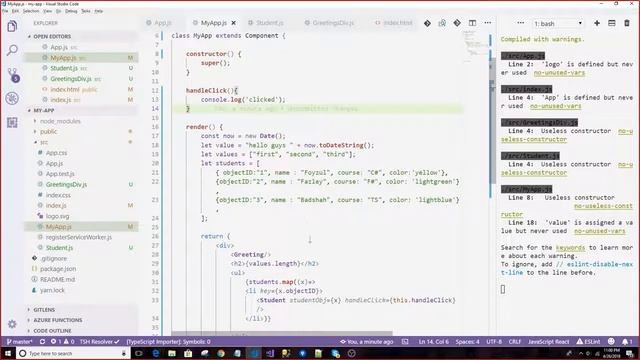Screen dimensions: 640x360
Task: Open notifications bell in status bar
Action: [x=627, y=342]
